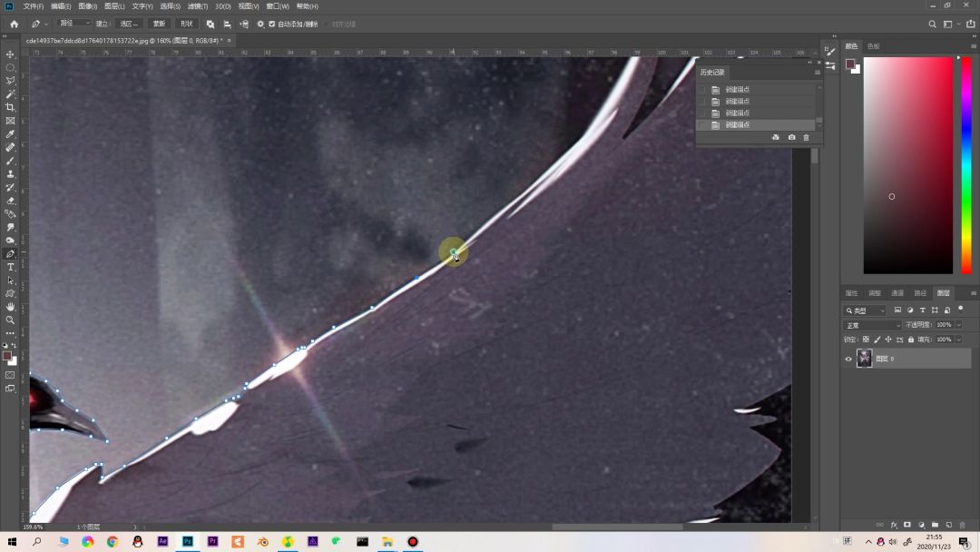
Task: Select the Move tool
Action: (10, 54)
